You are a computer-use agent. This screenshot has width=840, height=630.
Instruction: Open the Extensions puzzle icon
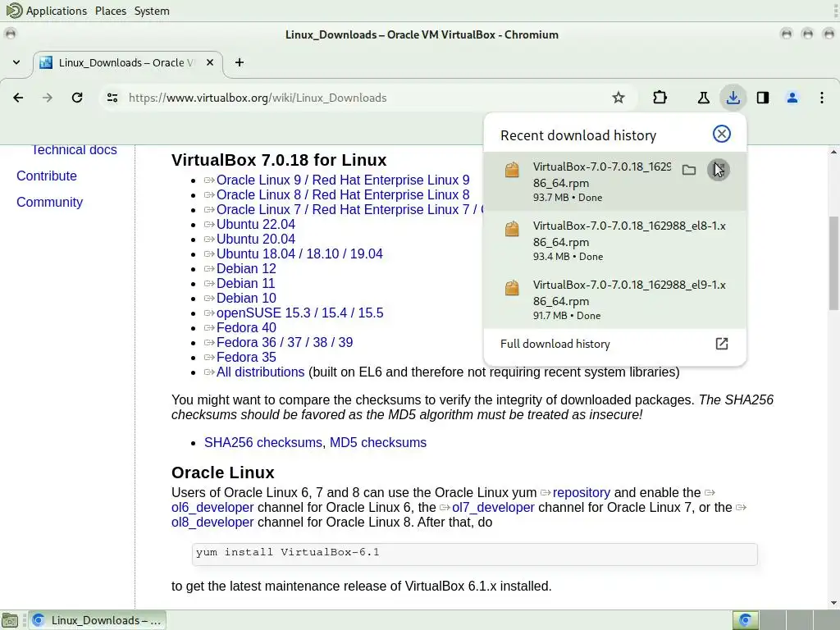click(660, 98)
